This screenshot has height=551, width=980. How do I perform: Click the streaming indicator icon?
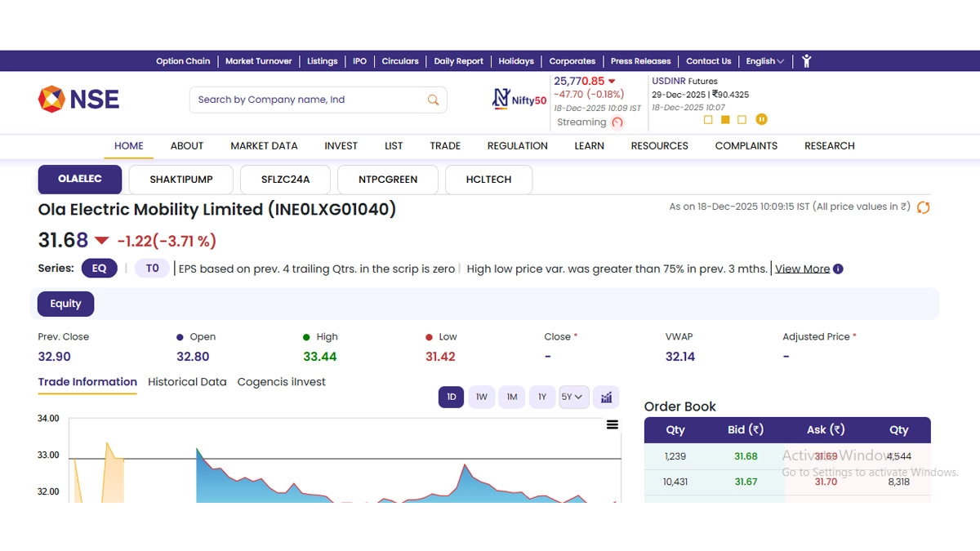click(x=617, y=122)
